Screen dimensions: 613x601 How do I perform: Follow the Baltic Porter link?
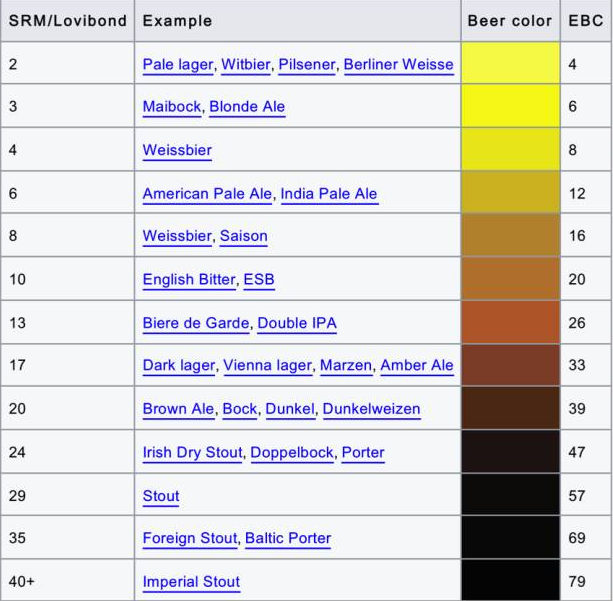click(288, 538)
